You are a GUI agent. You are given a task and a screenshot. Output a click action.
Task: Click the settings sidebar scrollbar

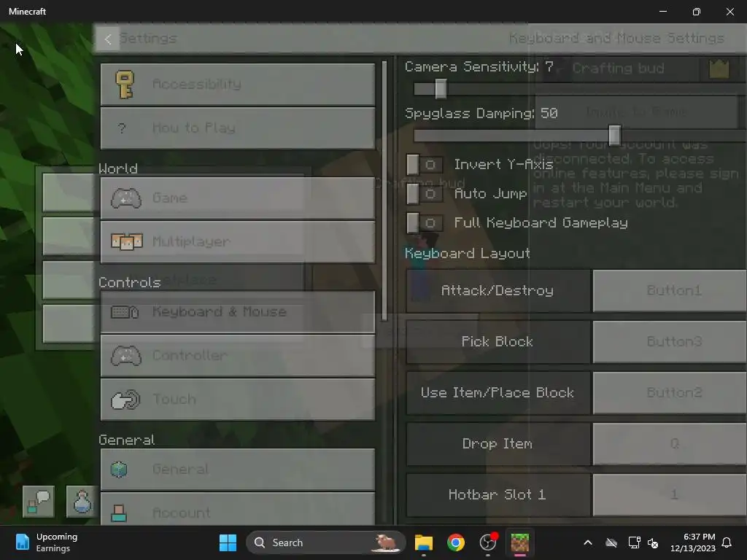(x=384, y=190)
